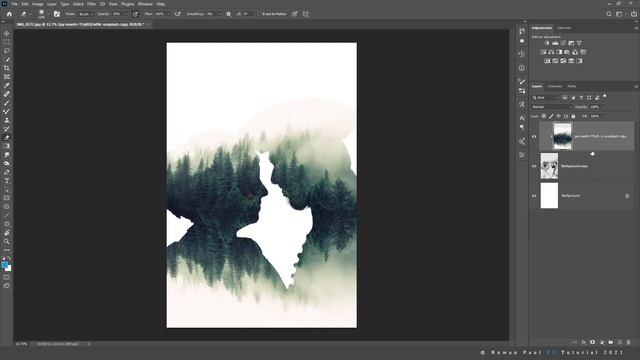This screenshot has width=640, height=360.
Task: Add an Invert adjustment
Action: tap(547, 61)
